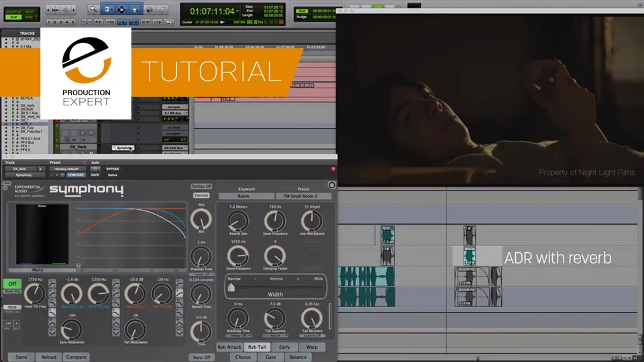Click the Width slider handle

[231, 287]
